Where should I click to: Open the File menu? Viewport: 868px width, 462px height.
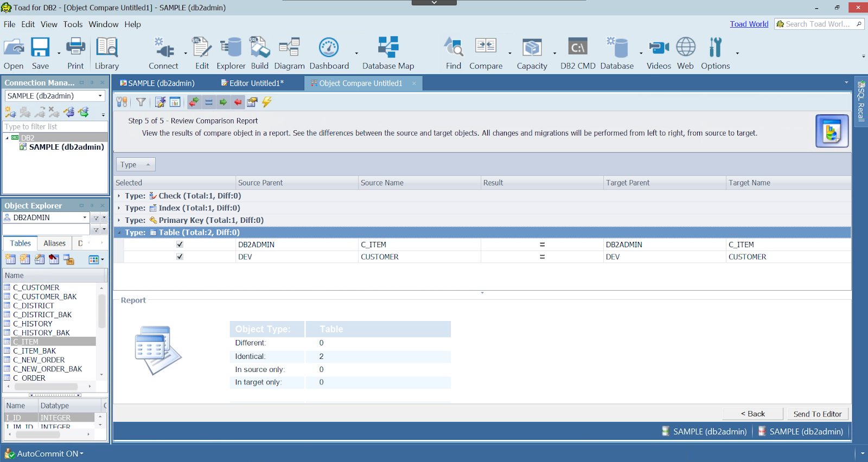tap(10, 24)
